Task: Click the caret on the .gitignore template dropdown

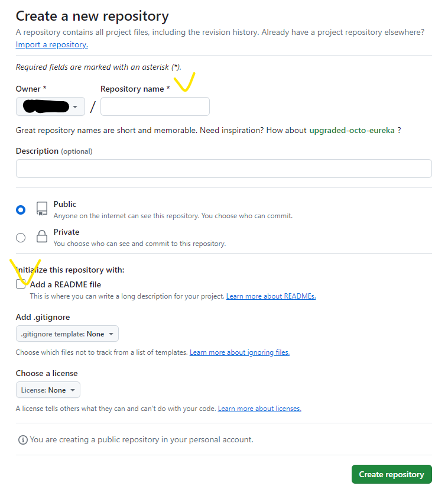Action: click(110, 333)
